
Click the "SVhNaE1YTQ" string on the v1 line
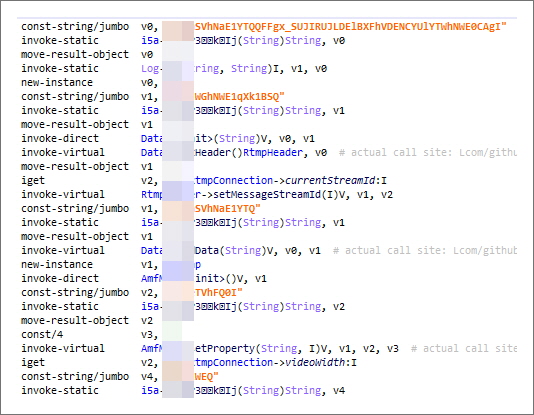coord(227,208)
